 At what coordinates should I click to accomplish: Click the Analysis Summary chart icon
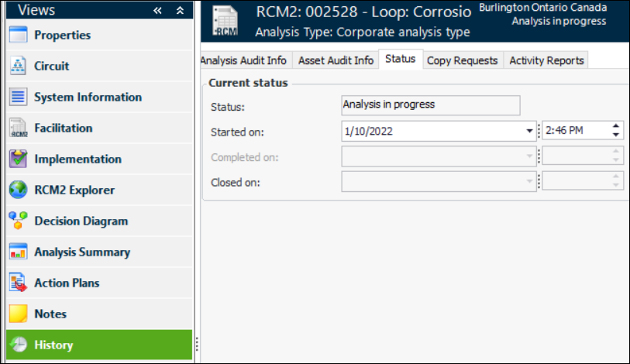click(18, 252)
